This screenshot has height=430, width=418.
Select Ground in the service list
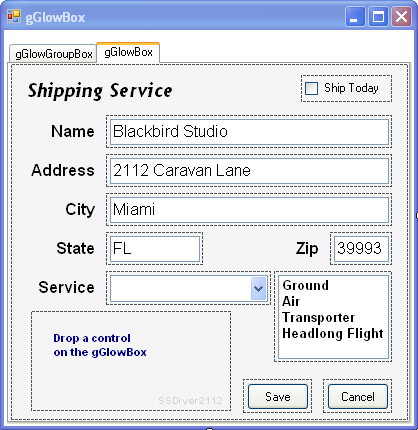pos(305,285)
